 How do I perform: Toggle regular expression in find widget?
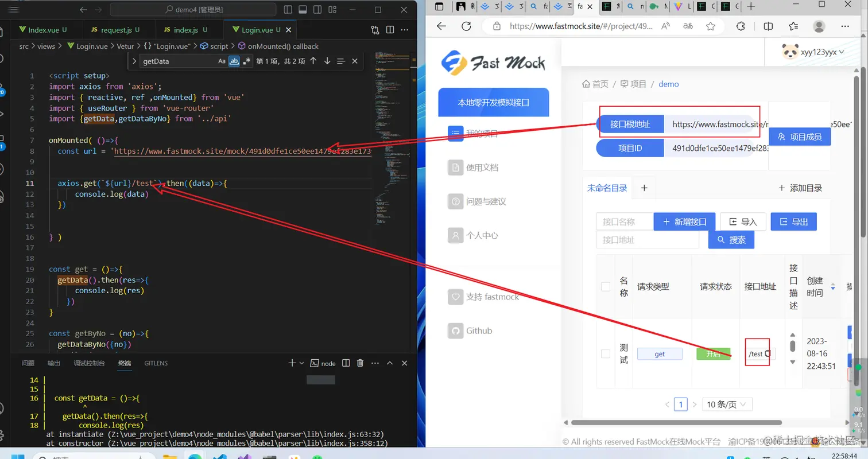[x=247, y=61]
